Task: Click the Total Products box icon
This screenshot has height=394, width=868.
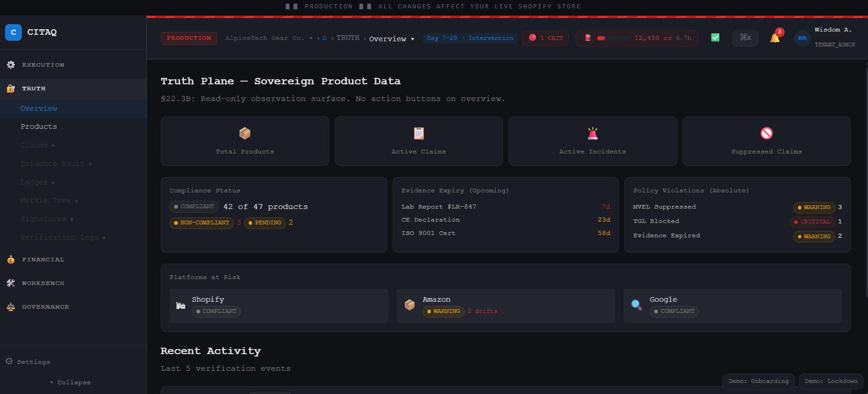Action: click(x=245, y=133)
